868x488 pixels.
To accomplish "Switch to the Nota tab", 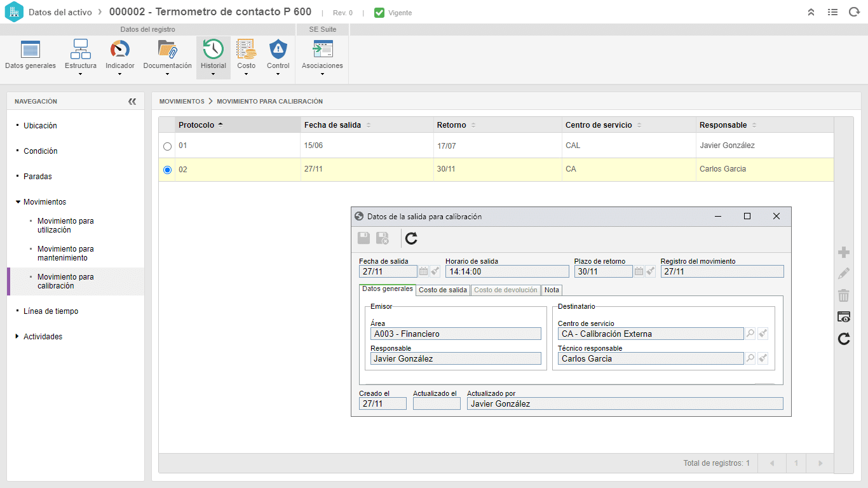I will click(552, 290).
